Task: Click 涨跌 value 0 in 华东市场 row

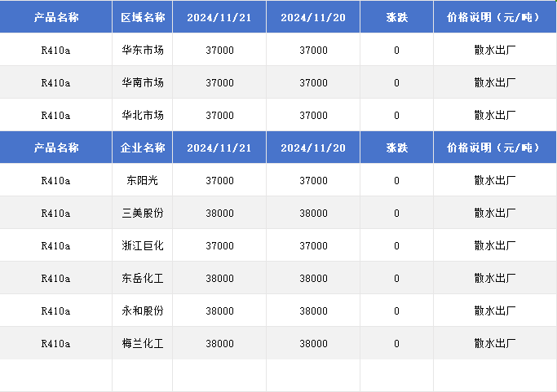Action: pos(397,50)
